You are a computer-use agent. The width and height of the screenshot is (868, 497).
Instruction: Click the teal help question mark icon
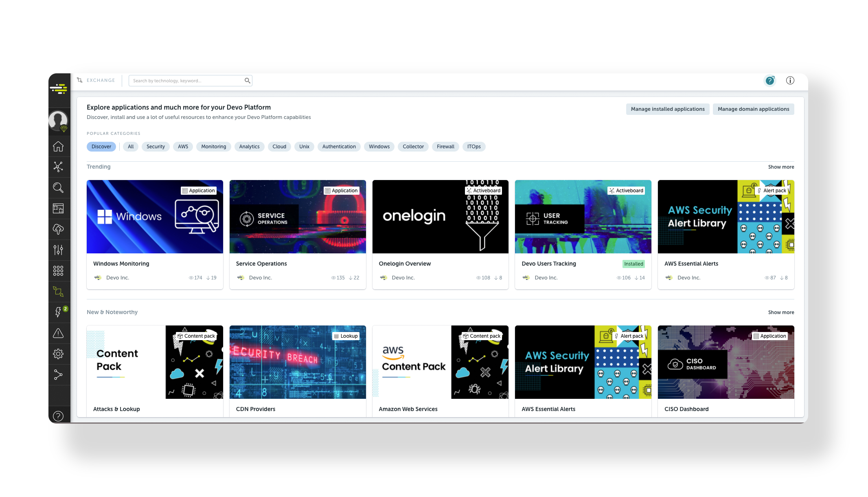click(x=769, y=81)
